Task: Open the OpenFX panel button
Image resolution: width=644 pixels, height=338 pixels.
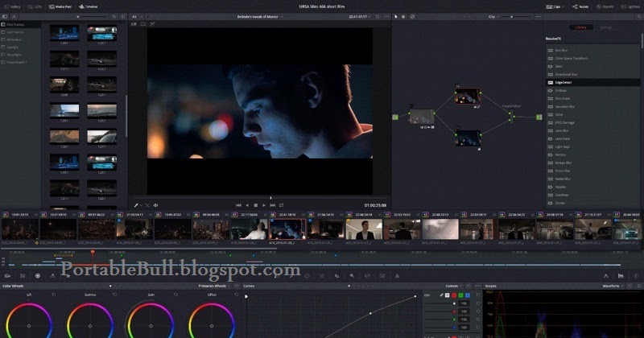Action: (605, 6)
